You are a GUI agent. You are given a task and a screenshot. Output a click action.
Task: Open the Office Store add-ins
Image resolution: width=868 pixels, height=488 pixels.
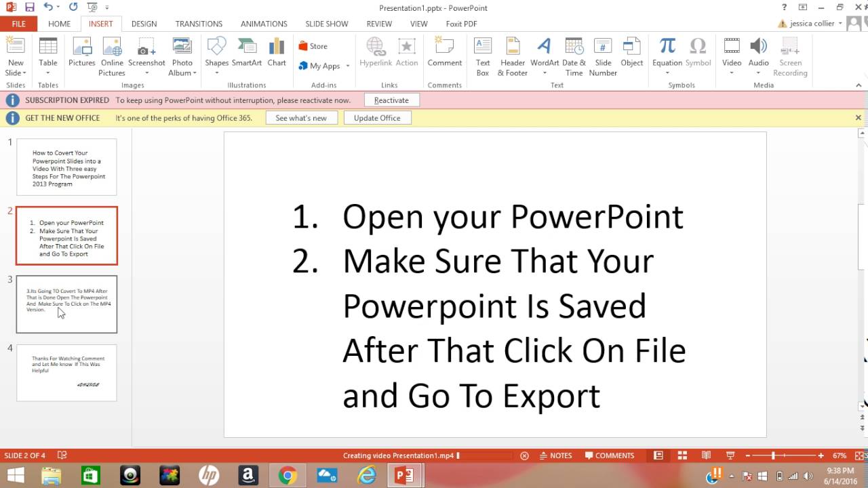[x=313, y=46]
